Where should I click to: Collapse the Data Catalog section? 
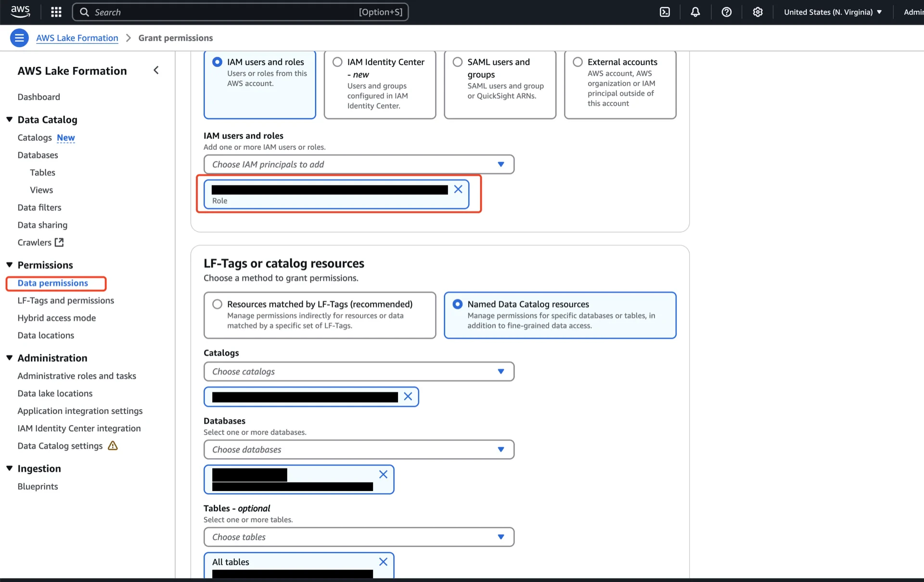[9, 119]
